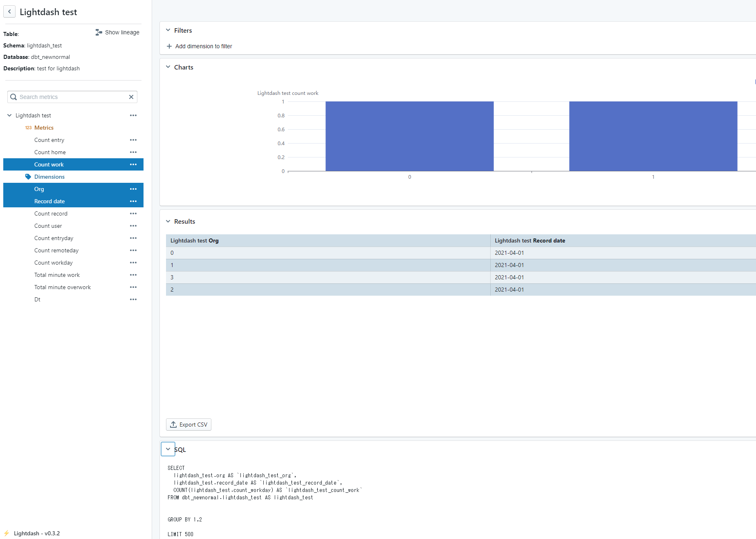Open the three-dot menu for Total minute work
756x539 pixels.
point(133,275)
